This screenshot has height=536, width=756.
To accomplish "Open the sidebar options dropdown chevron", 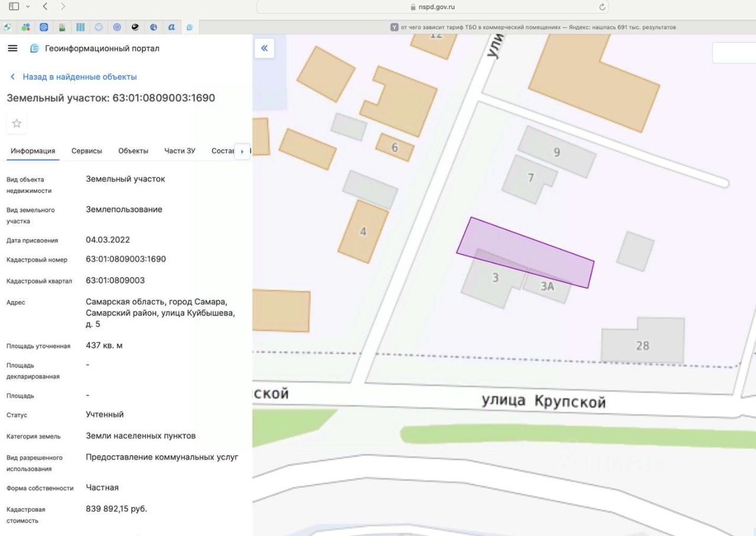I will tap(27, 6).
